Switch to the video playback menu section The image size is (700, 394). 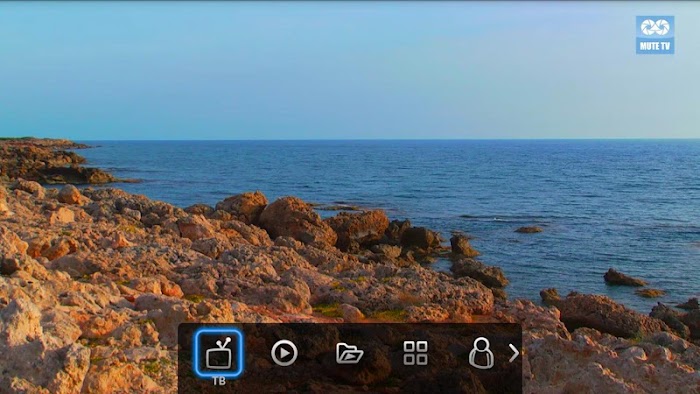click(284, 353)
